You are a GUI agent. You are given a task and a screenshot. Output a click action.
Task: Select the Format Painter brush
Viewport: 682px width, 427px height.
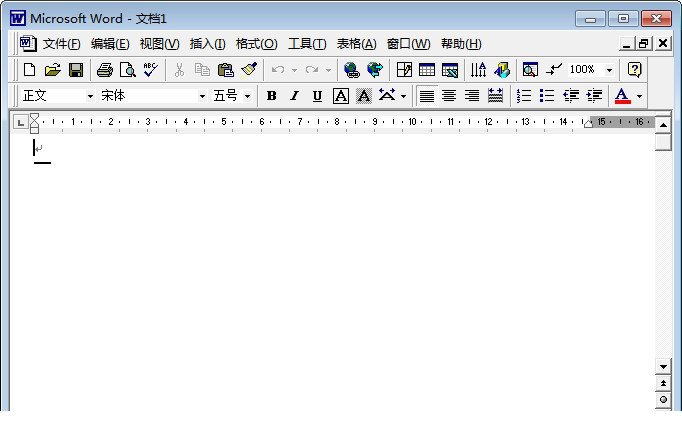[249, 70]
